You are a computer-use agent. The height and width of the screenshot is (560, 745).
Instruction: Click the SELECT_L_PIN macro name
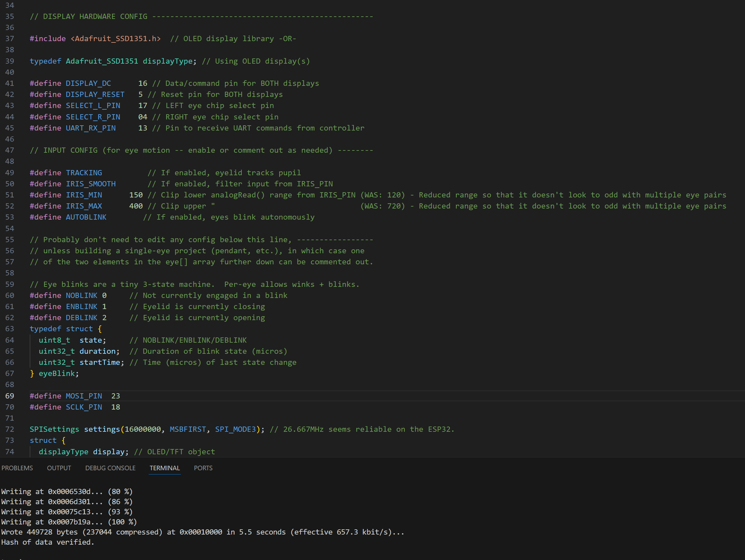click(93, 105)
